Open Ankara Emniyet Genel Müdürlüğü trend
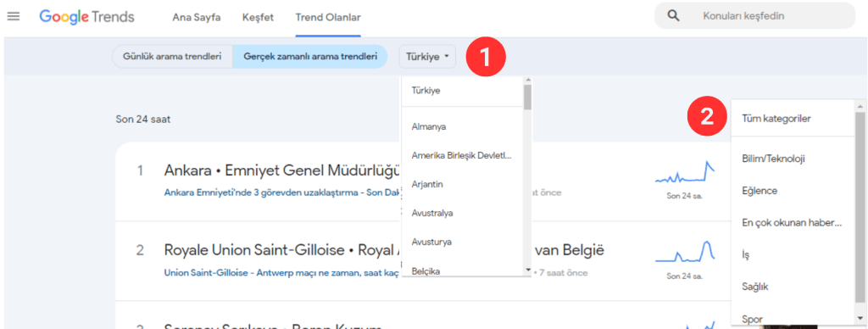The width and height of the screenshot is (868, 329). pyautogui.click(x=281, y=170)
